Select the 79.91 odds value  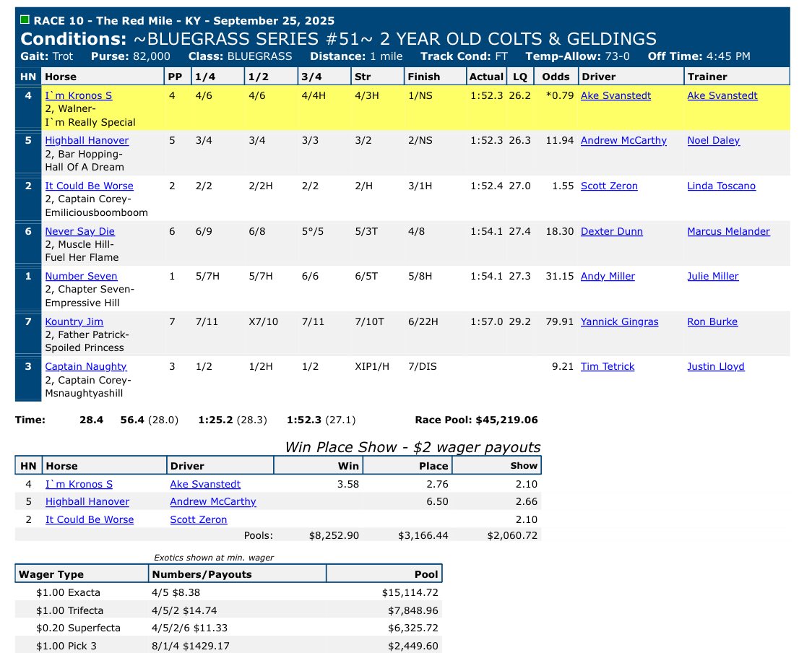(x=560, y=321)
